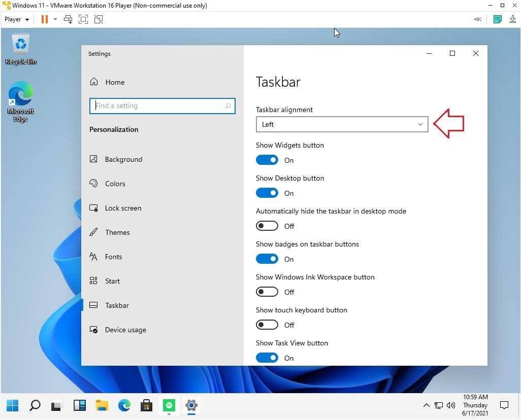Viewport: 521px width, 420px height.
Task: Click the Settings gear on the taskbar
Action: pos(191,405)
